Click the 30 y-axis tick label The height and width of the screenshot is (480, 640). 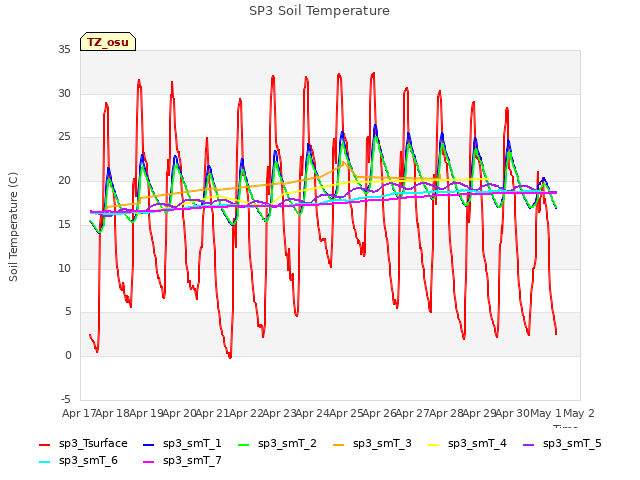coord(64,93)
